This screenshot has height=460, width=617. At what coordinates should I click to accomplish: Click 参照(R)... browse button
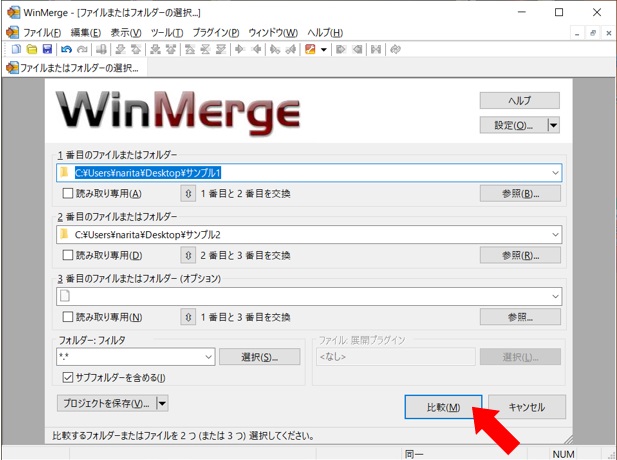(520, 255)
